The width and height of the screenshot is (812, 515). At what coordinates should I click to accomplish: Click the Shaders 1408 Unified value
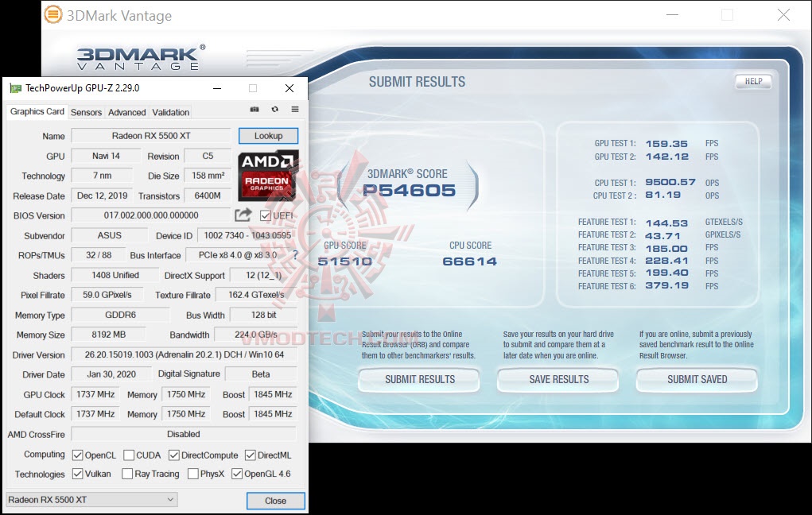(115, 275)
